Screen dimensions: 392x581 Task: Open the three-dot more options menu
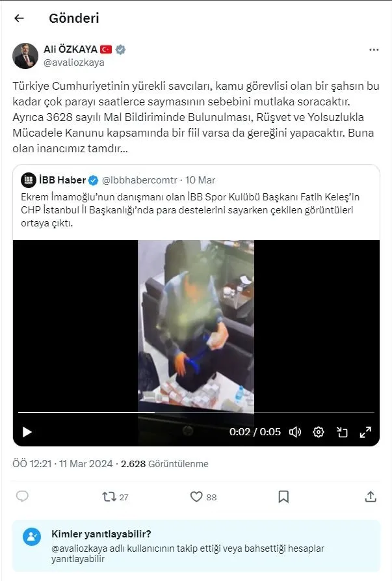click(x=374, y=50)
